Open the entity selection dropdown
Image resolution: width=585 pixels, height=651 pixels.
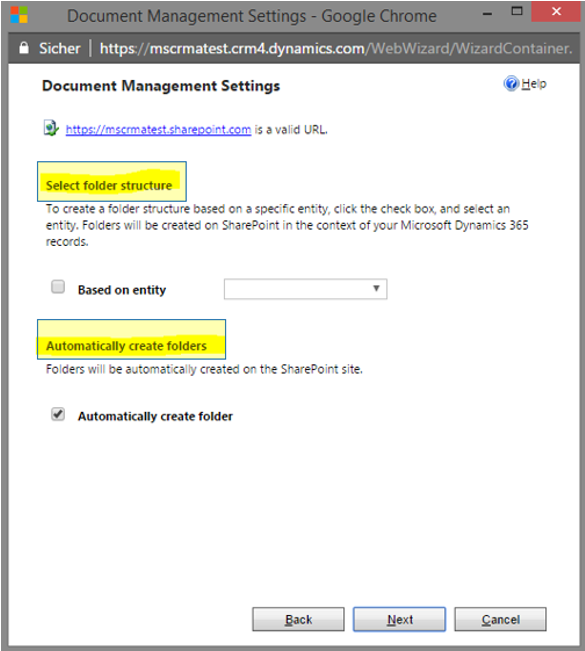[306, 289]
